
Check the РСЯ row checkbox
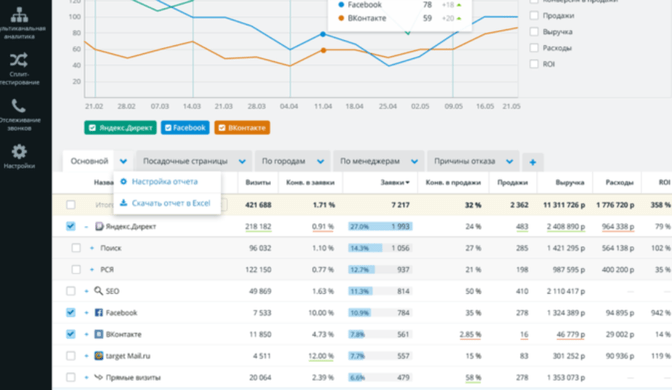[76, 269]
